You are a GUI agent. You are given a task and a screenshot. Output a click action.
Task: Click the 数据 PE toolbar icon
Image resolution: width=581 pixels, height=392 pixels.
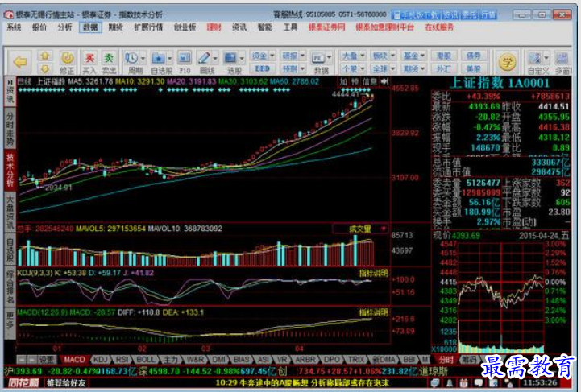tap(318, 59)
